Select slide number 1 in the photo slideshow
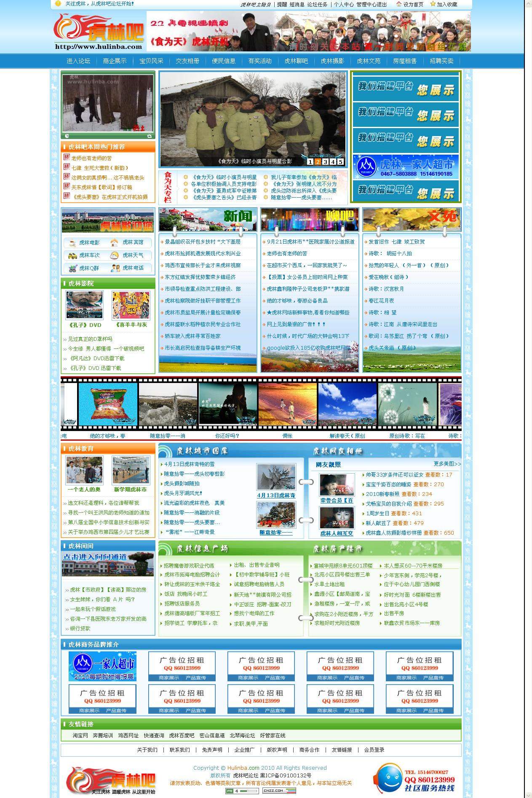 (310, 162)
